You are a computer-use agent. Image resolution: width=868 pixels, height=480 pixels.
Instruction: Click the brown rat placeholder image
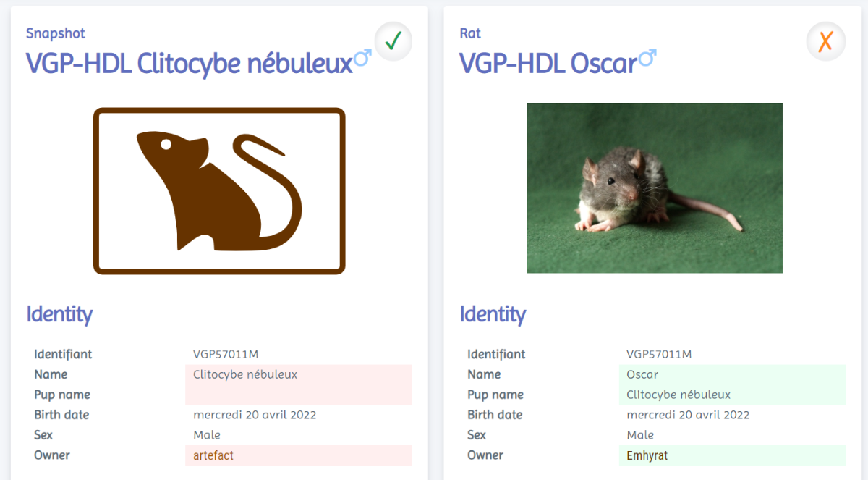pyautogui.click(x=219, y=191)
